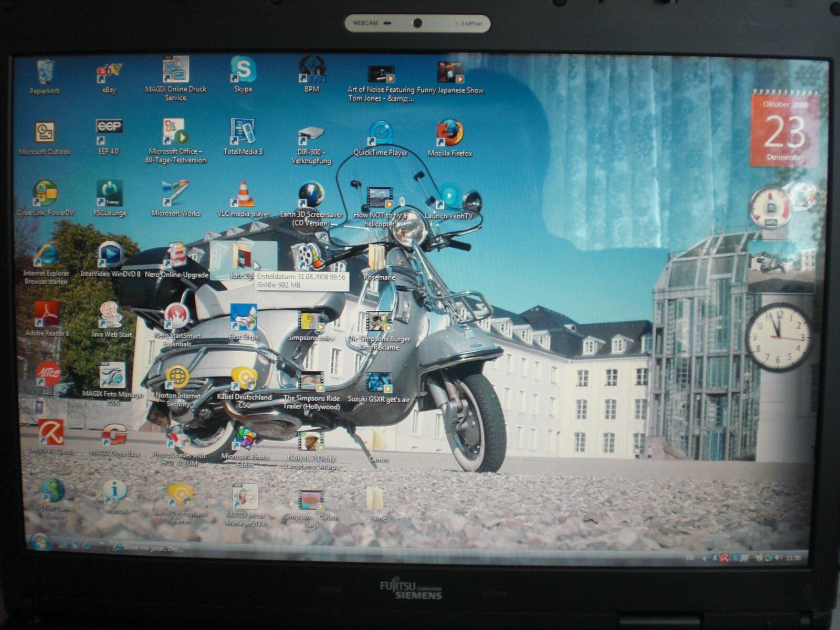This screenshot has height=630, width=840.
Task: Select the eBay desktop shortcut
Action: (x=109, y=73)
